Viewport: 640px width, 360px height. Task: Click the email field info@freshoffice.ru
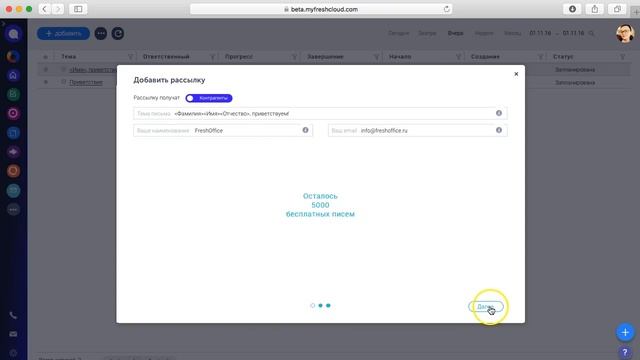(418, 130)
